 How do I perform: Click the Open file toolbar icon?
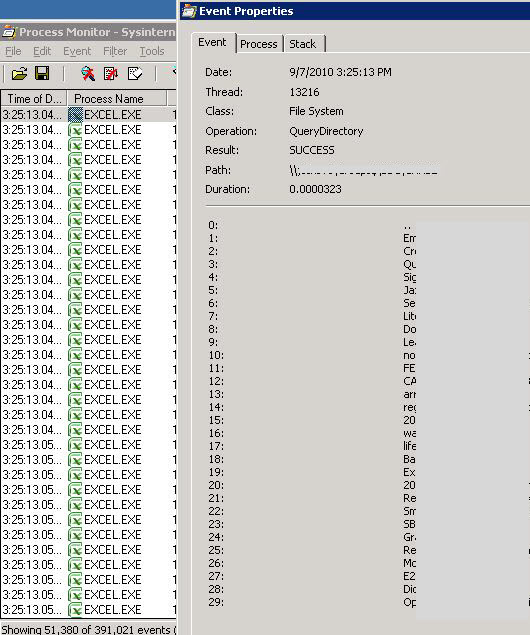(x=19, y=73)
